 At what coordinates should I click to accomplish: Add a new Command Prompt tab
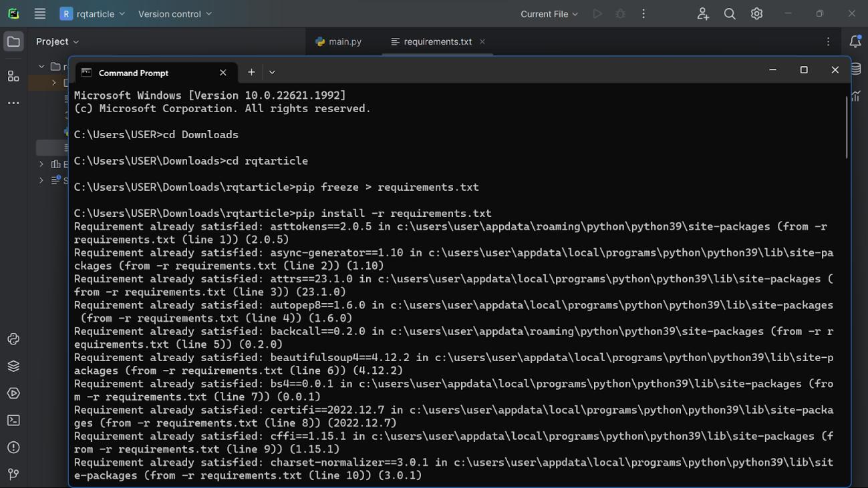(x=251, y=72)
